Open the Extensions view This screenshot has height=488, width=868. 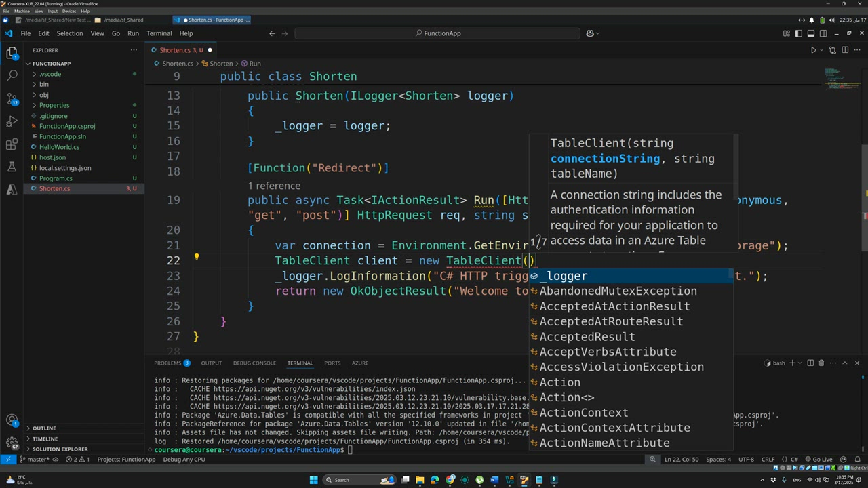tap(12, 144)
